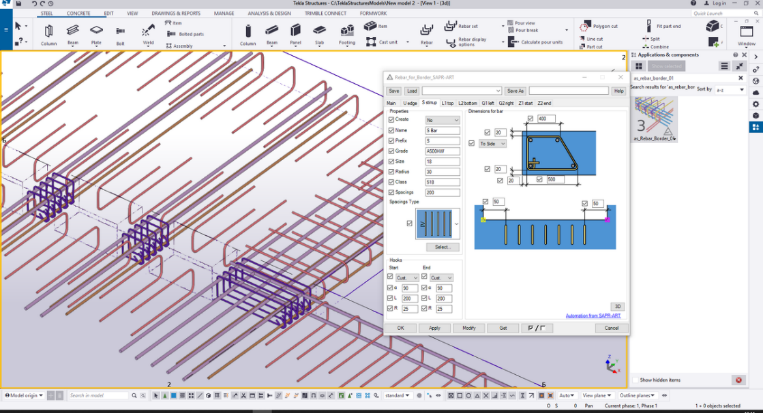The width and height of the screenshot is (763, 413).
Task: Toggle the Class property checkbox
Action: click(391, 182)
